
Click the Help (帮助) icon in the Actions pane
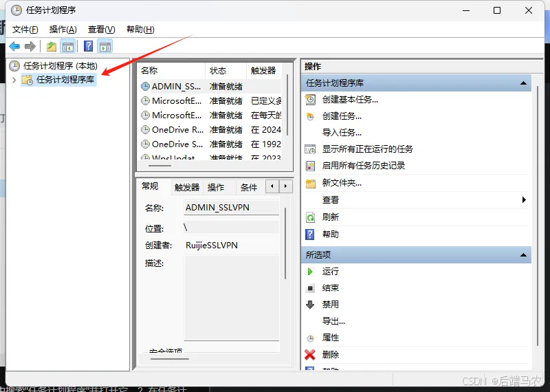point(310,235)
